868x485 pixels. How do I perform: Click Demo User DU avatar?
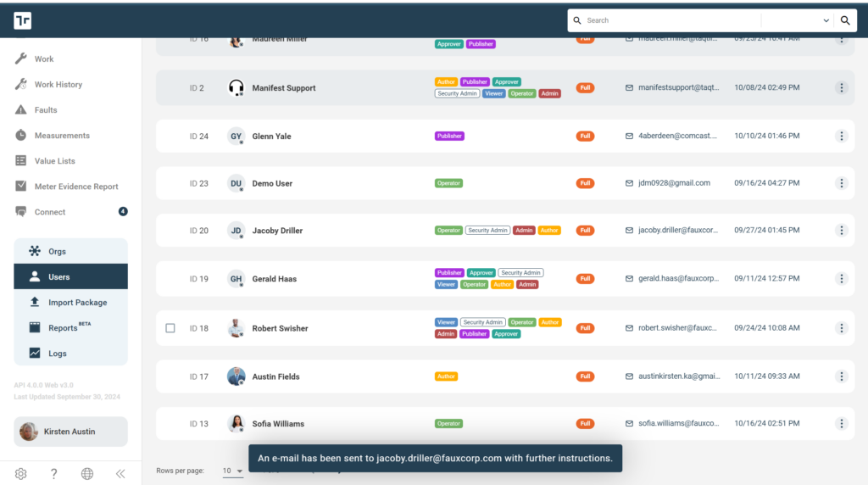236,183
